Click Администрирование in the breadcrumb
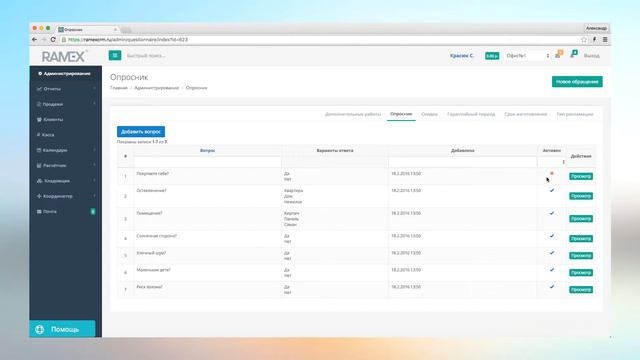Image resolution: width=640 pixels, height=360 pixels. click(156, 88)
